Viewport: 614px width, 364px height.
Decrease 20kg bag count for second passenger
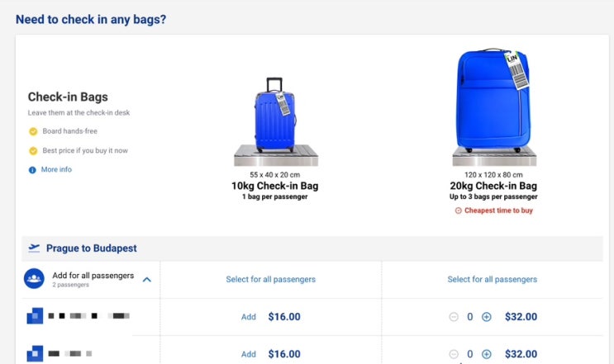[x=454, y=354]
